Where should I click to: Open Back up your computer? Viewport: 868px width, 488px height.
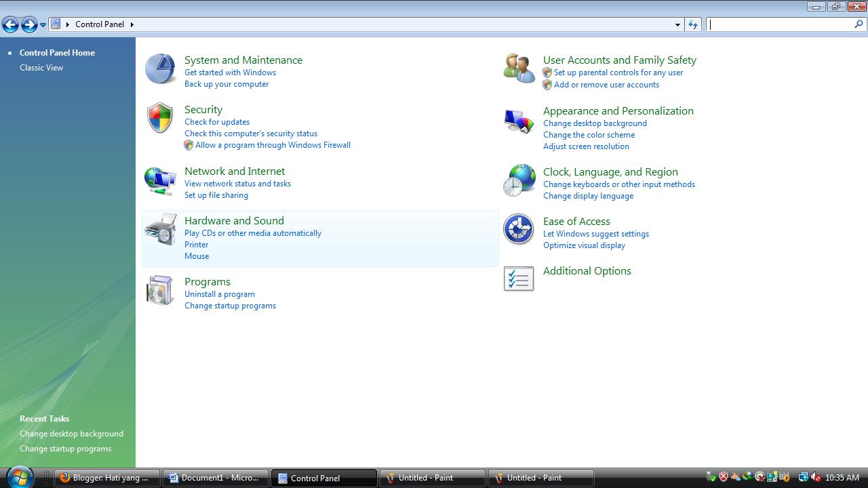(226, 84)
